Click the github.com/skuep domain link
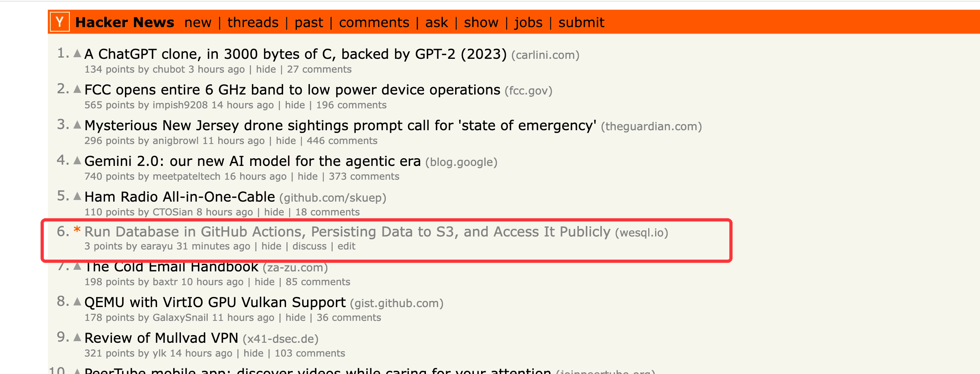The height and width of the screenshot is (374, 980). tap(333, 198)
